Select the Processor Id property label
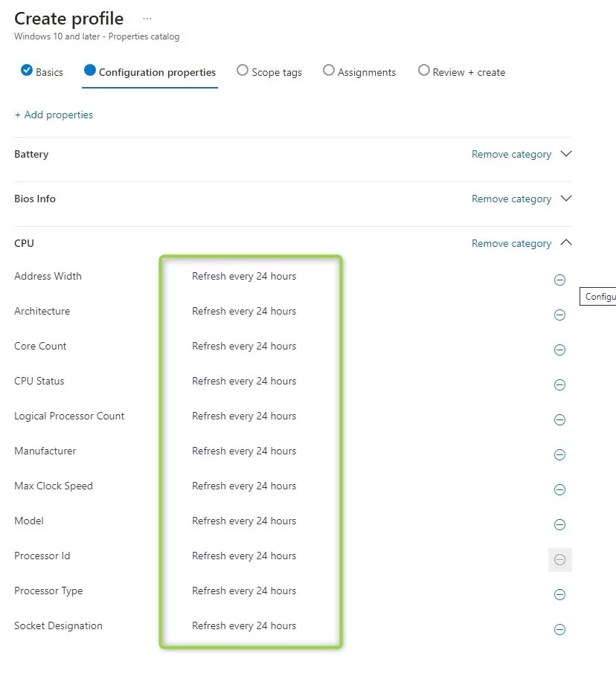This screenshot has width=616, height=679. pyautogui.click(x=42, y=556)
